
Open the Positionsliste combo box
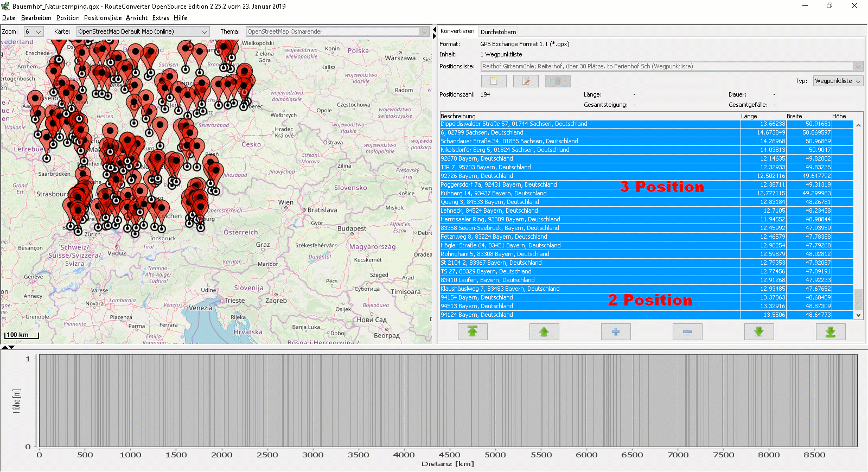[x=672, y=66]
